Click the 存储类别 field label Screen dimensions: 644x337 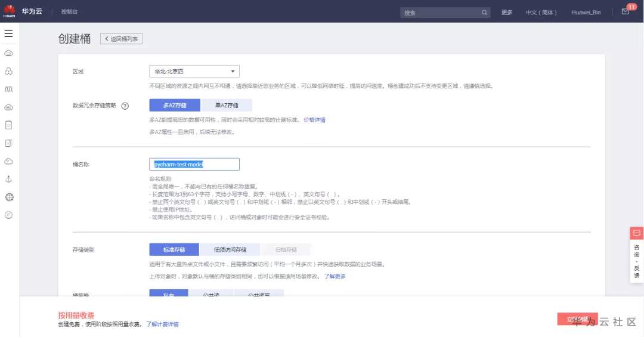[x=83, y=250]
